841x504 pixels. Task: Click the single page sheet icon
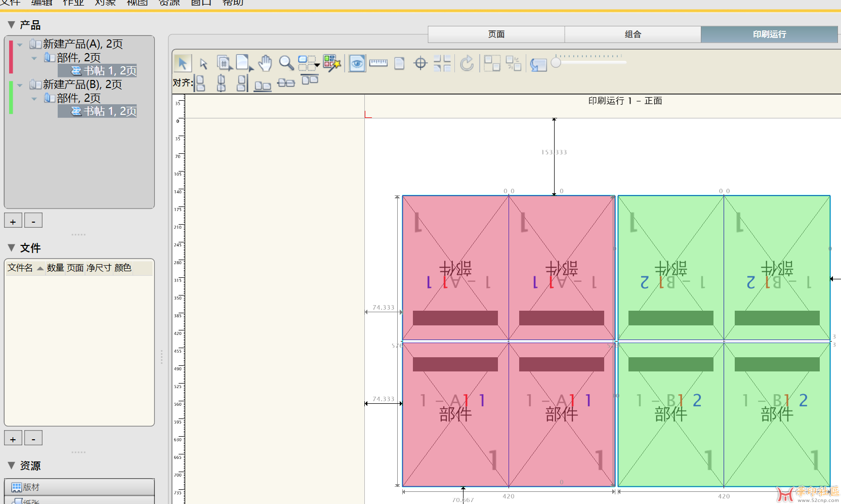point(399,63)
